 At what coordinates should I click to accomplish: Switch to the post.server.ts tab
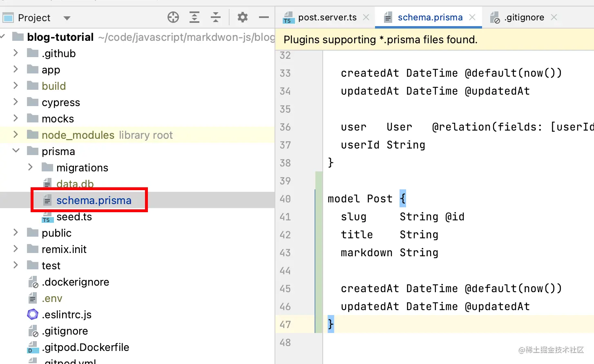[327, 17]
